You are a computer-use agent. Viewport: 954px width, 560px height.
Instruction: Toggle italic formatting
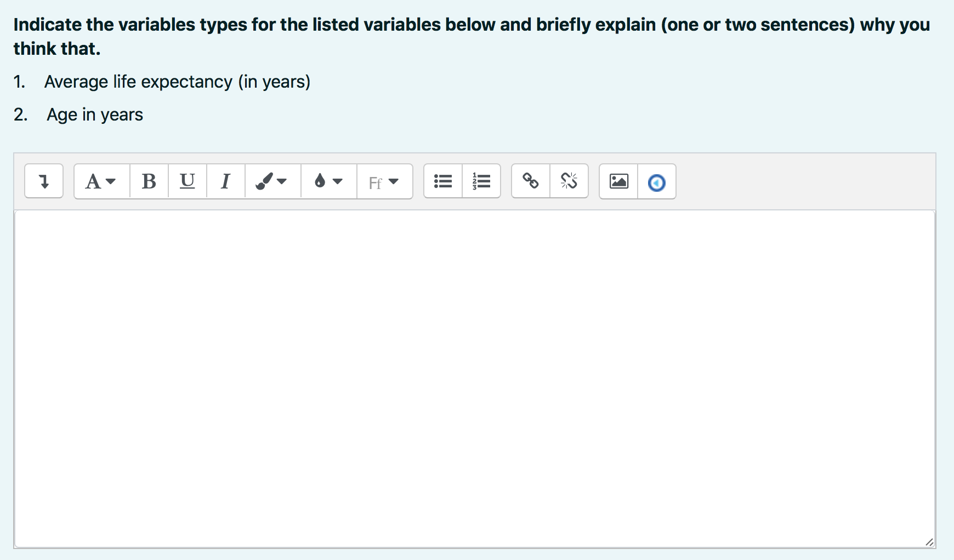(226, 181)
